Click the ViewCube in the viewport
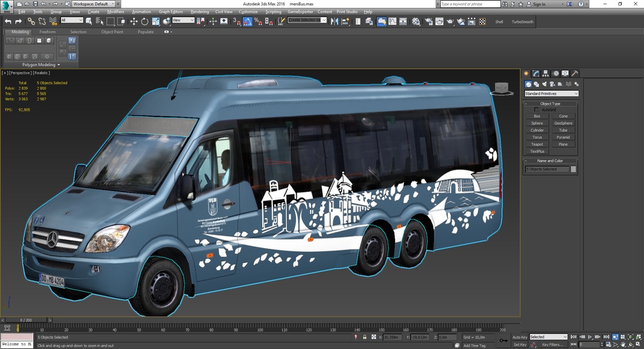This screenshot has height=349, width=644. [501, 89]
